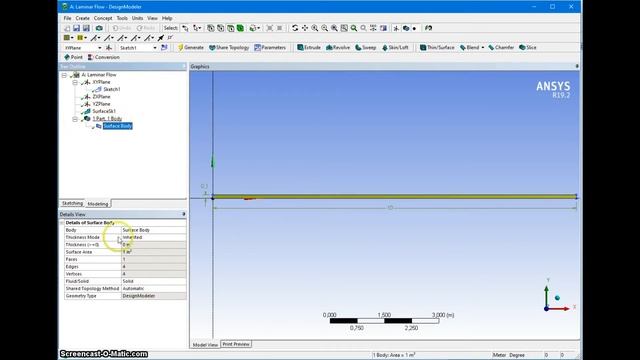640x360 pixels.
Task: Switch to the Sketching tab
Action: (72, 203)
